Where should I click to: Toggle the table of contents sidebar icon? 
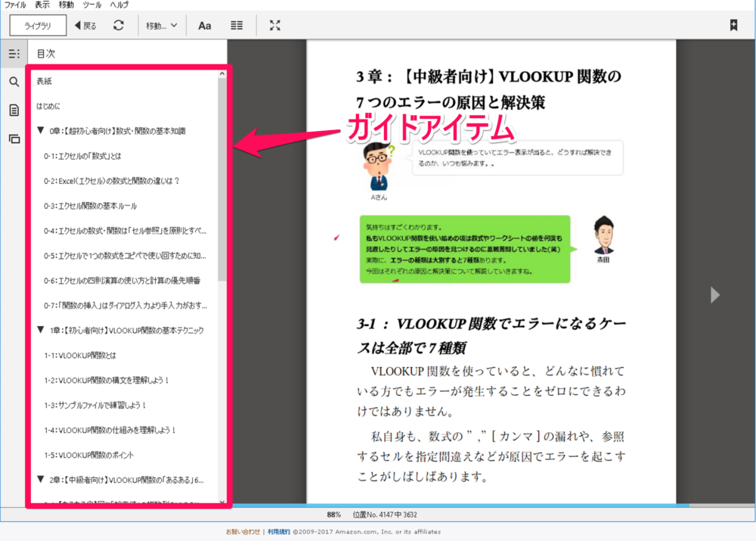click(14, 54)
